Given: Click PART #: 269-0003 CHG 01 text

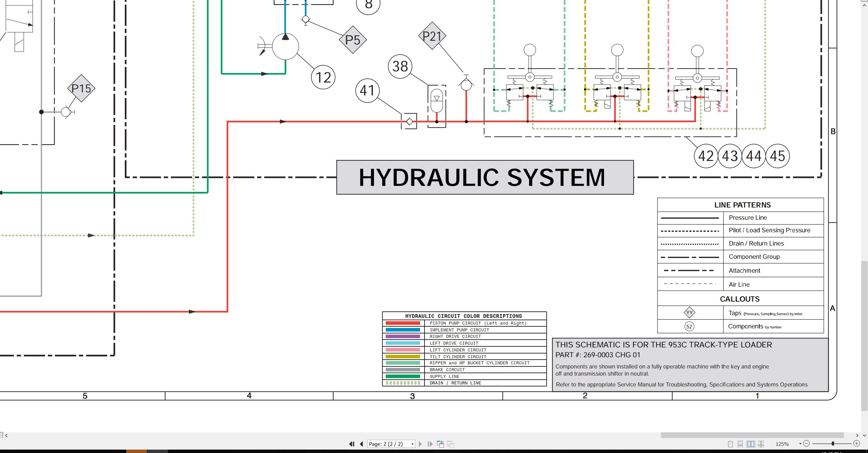Looking at the screenshot, I should 598,355.
